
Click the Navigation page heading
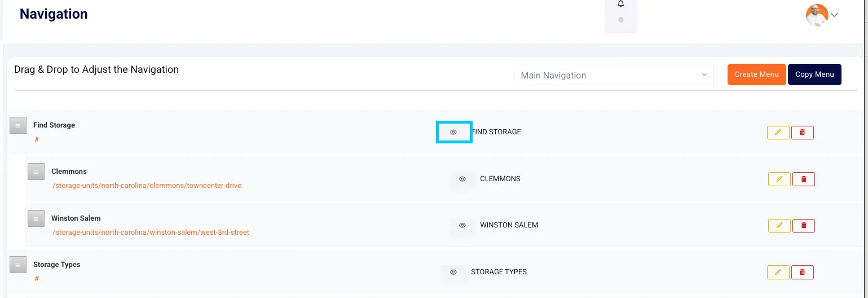click(x=54, y=14)
